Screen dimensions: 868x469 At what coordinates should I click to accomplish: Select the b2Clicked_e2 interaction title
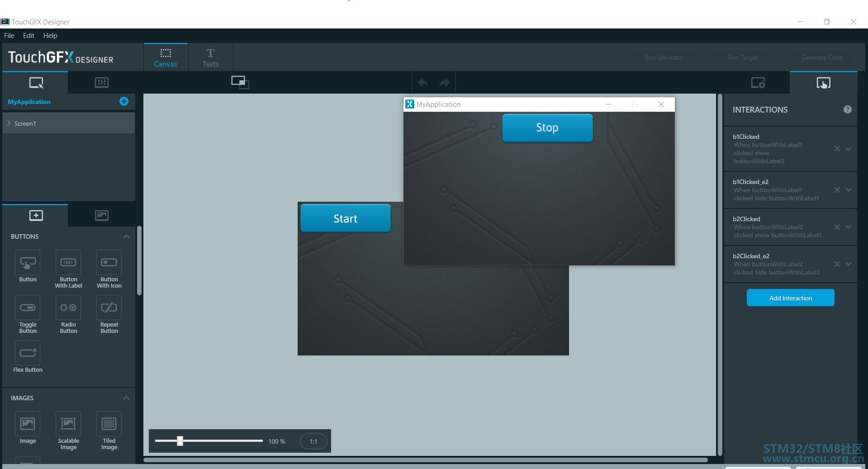click(x=751, y=256)
